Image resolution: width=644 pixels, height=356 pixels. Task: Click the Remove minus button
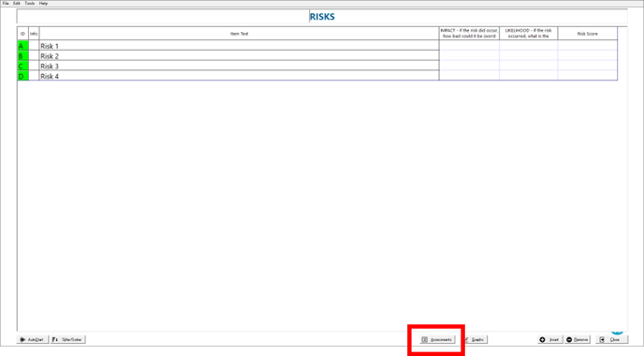pos(577,339)
